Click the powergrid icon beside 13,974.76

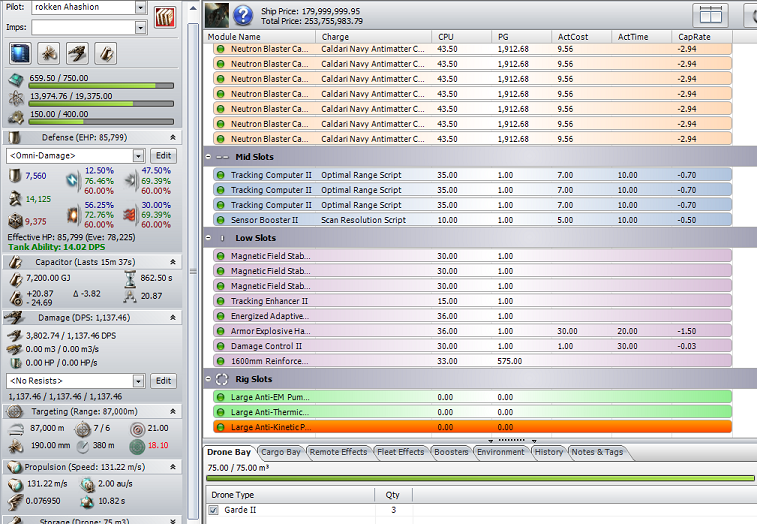(x=16, y=99)
